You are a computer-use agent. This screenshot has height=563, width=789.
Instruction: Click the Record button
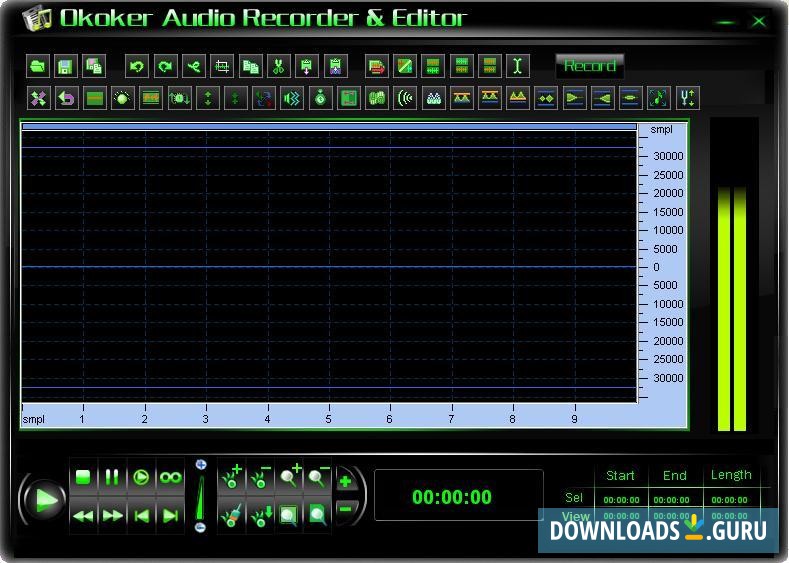pyautogui.click(x=590, y=66)
